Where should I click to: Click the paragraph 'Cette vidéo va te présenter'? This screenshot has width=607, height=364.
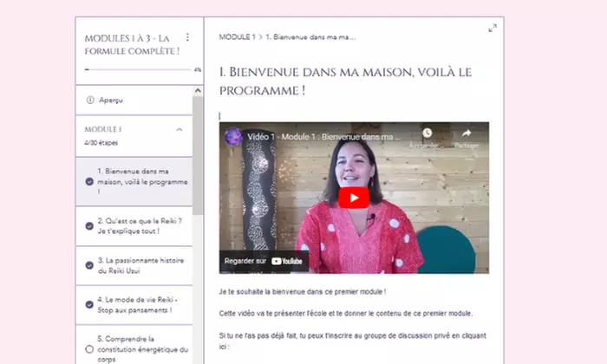pyautogui.click(x=346, y=314)
